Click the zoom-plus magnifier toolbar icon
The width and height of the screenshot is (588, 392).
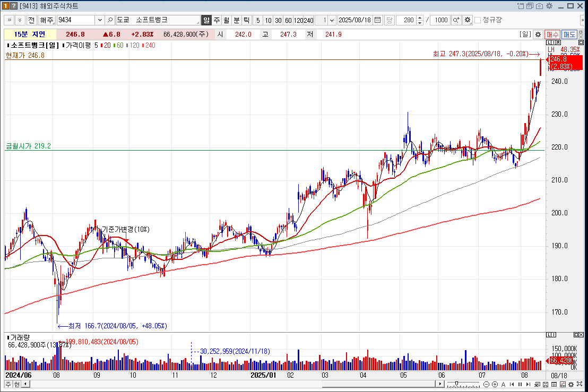tap(456, 20)
